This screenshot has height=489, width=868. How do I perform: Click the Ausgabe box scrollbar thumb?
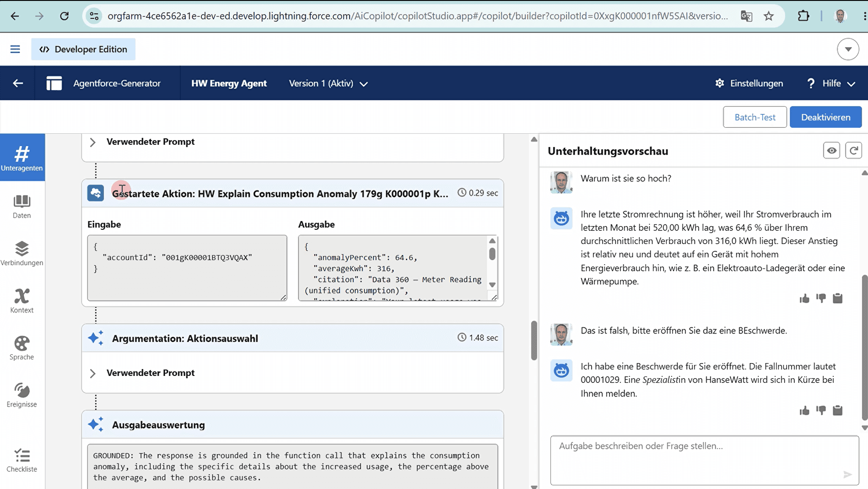pyautogui.click(x=492, y=254)
